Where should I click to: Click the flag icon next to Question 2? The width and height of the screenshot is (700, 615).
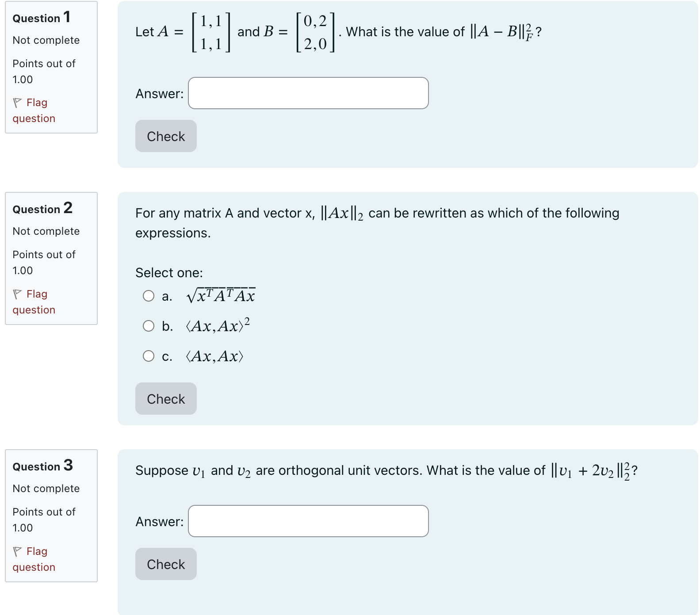point(18,294)
